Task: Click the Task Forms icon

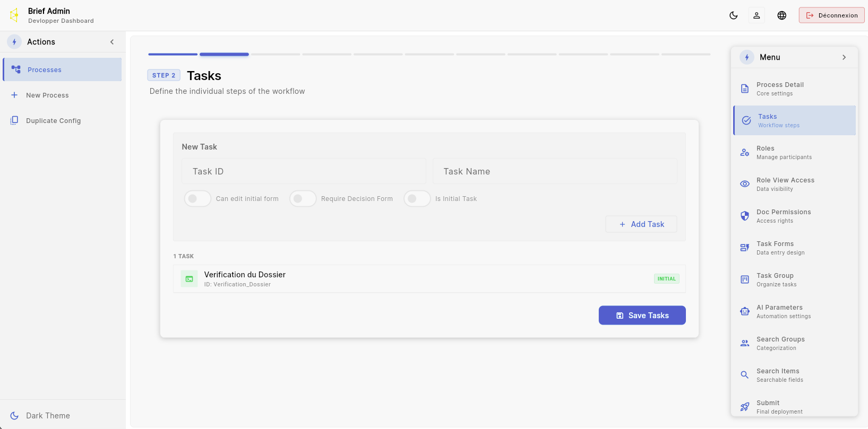Action: [x=745, y=248]
